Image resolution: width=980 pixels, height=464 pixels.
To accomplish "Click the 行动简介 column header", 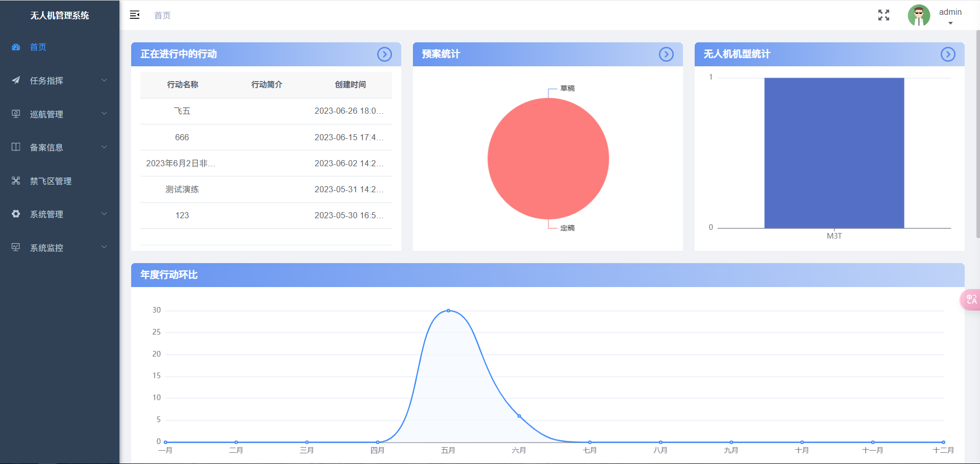I will click(266, 85).
